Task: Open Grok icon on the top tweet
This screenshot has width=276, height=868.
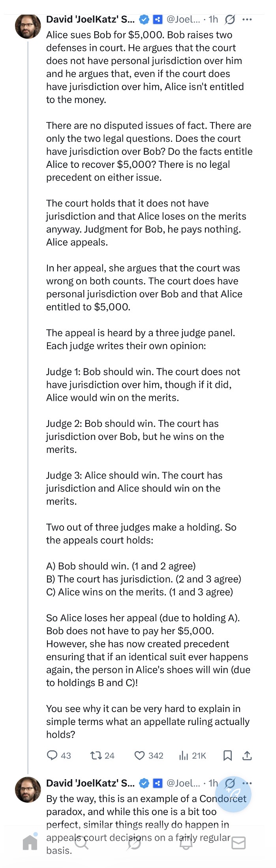Action: 229,19
